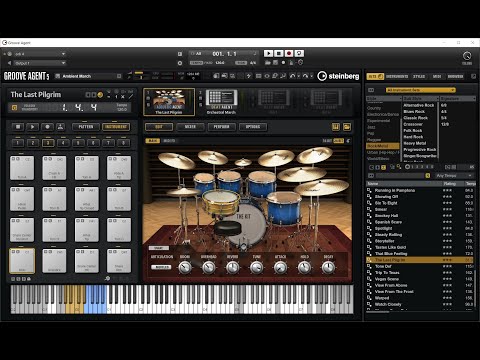Click the mixer view icon right of OPTIONS
This screenshot has height=360, width=480.
(x=336, y=127)
